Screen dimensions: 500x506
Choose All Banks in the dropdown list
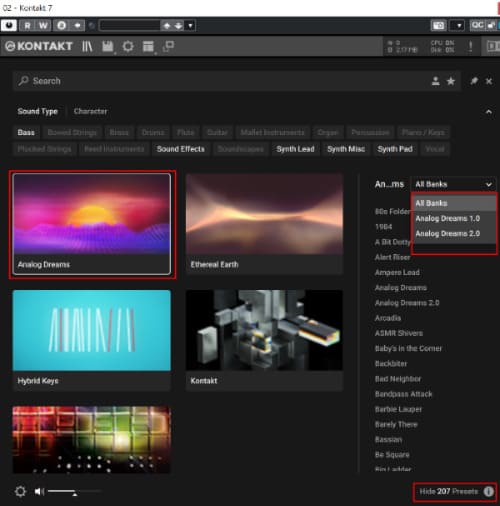tap(455, 203)
